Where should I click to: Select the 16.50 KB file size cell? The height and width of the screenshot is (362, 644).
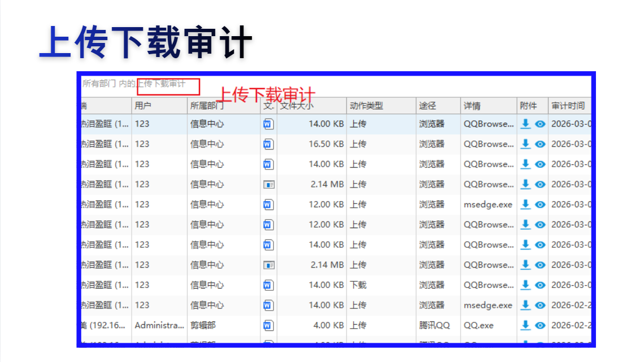click(312, 144)
